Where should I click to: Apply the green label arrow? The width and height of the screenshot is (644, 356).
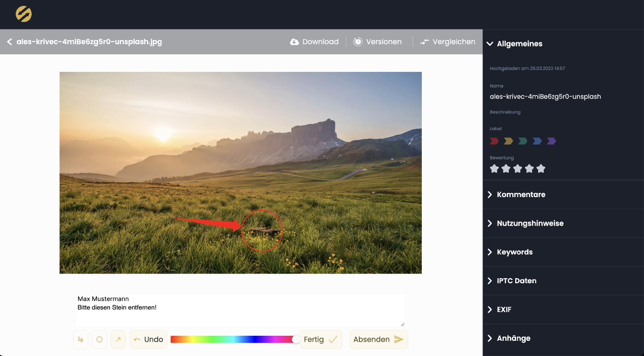pyautogui.click(x=523, y=141)
